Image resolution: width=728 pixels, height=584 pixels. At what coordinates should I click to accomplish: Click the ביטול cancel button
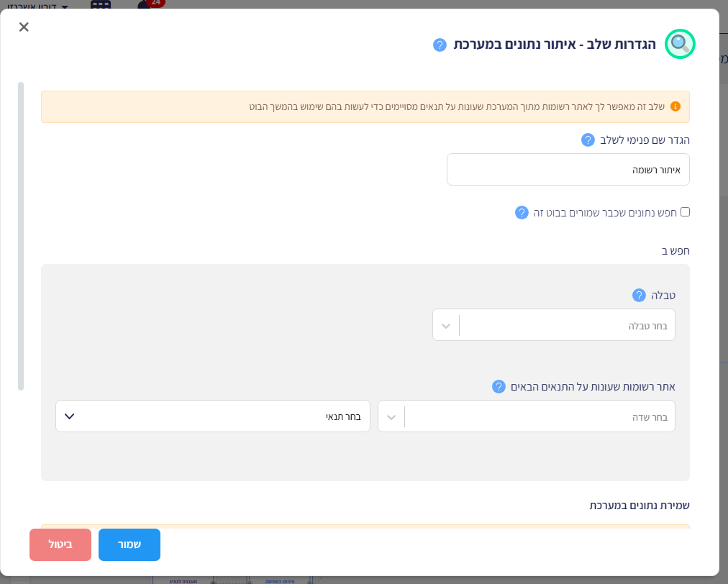pyautogui.click(x=60, y=544)
